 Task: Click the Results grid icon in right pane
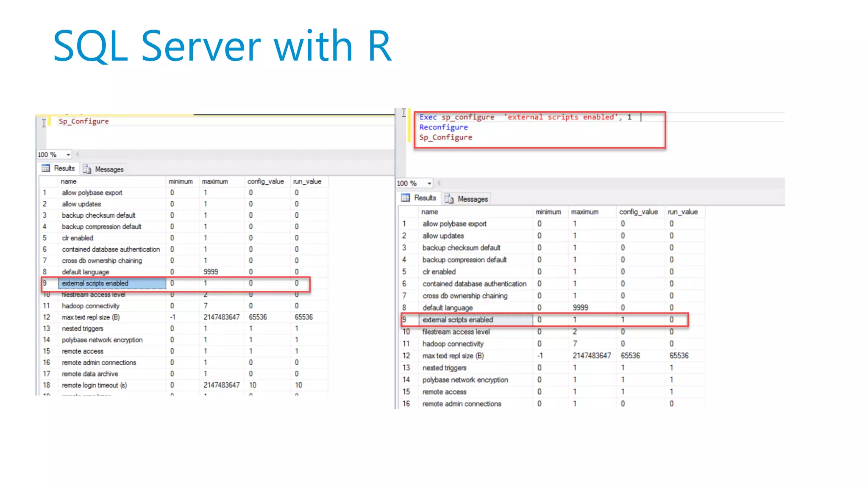406,198
